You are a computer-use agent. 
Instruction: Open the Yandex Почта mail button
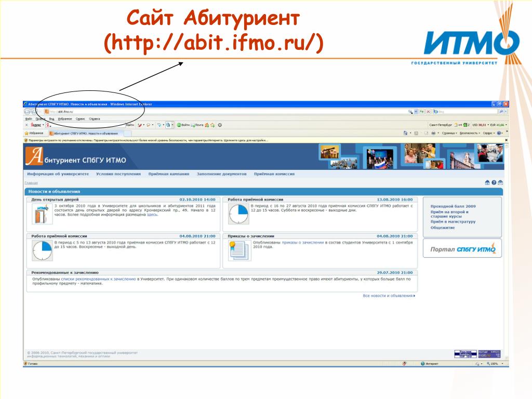[197, 125]
